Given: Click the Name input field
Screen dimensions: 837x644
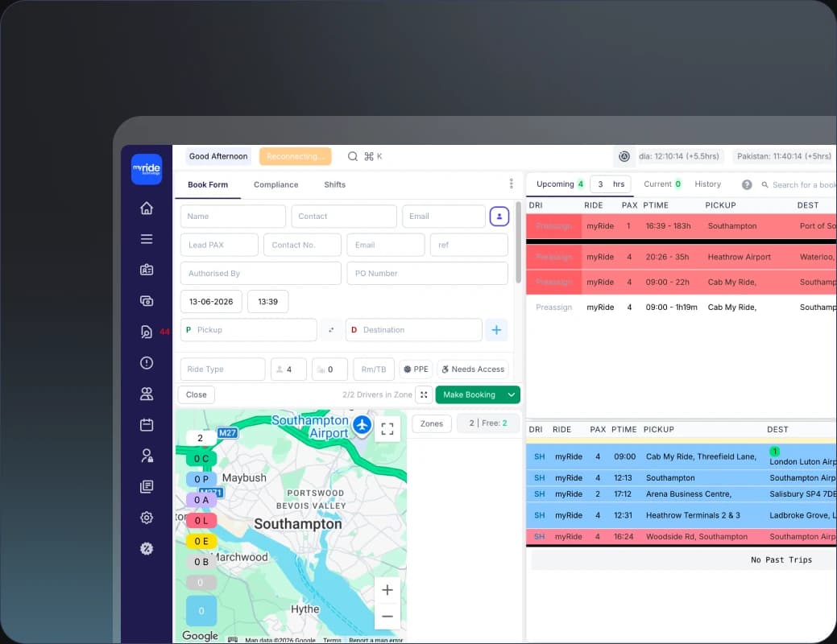Looking at the screenshot, I should point(233,216).
